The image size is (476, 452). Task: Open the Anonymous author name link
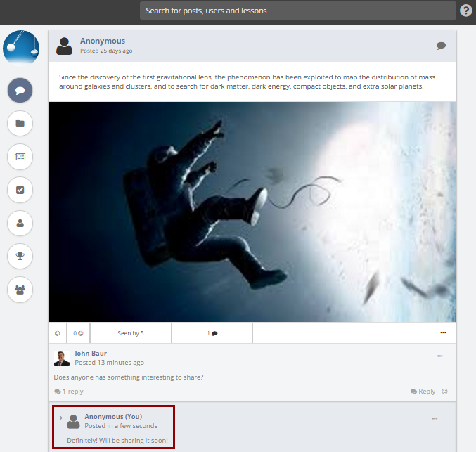(x=103, y=41)
